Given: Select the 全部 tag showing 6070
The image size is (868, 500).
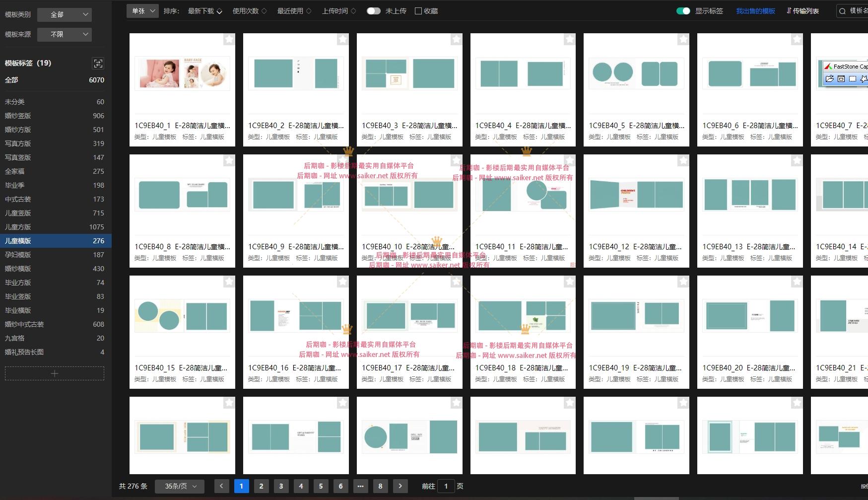Looking at the screenshot, I should point(55,80).
